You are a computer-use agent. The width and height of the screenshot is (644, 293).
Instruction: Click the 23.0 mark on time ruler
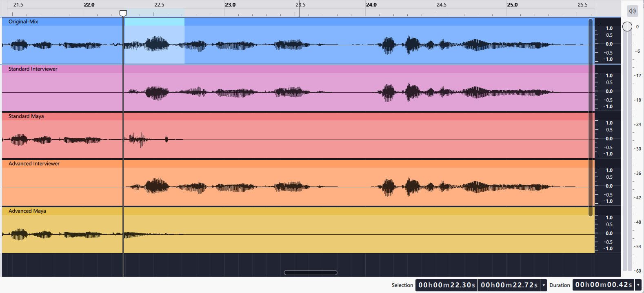tap(230, 5)
